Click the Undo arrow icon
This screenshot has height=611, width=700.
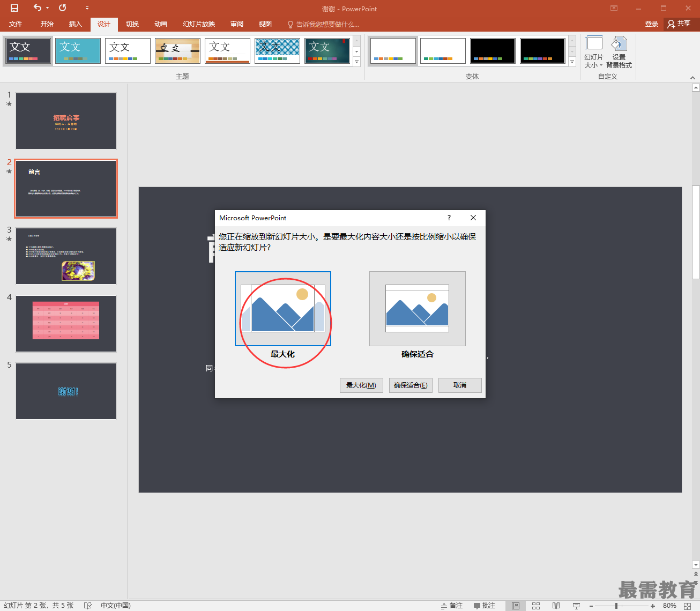[x=37, y=8]
